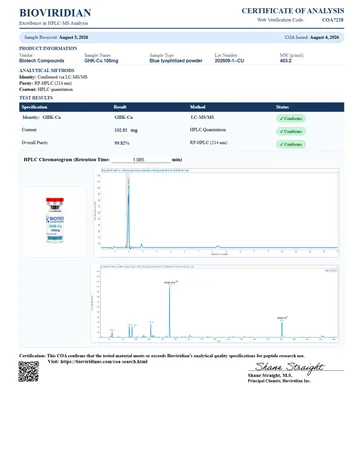The height and width of the screenshot is (466, 360).
Task: Click the CERTIFICATE OF ANALYSIS title
Action: (x=293, y=11)
